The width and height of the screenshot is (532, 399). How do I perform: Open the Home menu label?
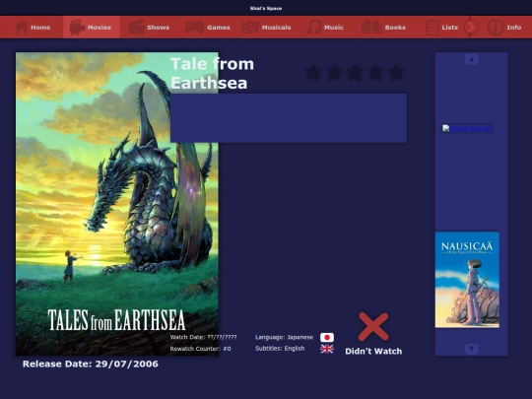tap(40, 28)
